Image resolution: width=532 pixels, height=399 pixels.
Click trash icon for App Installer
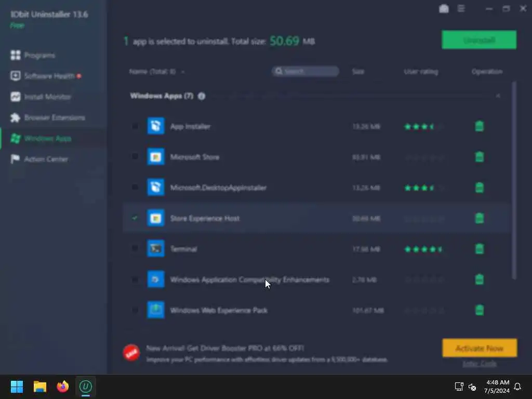click(479, 126)
